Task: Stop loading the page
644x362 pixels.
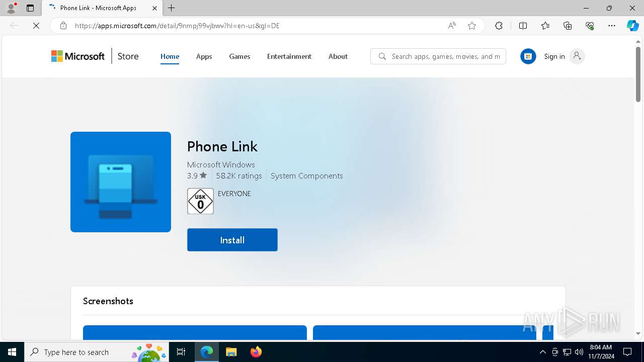Action: tap(36, 26)
